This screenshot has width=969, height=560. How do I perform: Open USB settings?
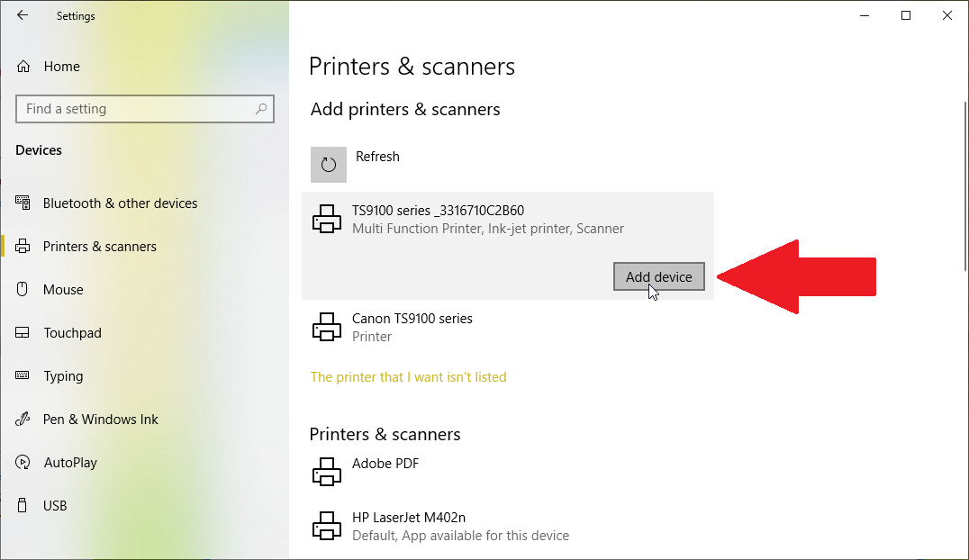click(x=55, y=506)
